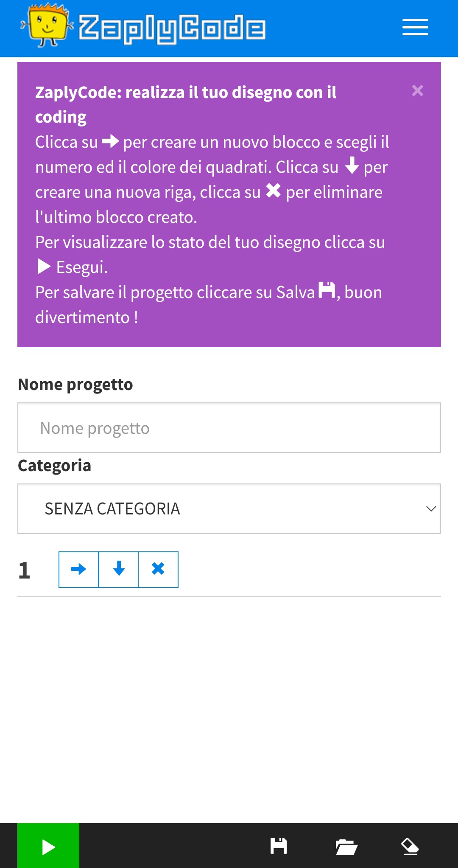458x868 pixels.
Task: Select row number 1 label
Action: (x=25, y=570)
